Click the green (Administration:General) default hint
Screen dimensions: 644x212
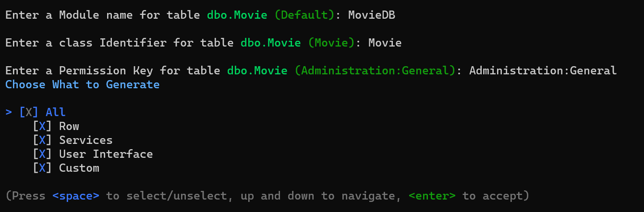(375, 71)
